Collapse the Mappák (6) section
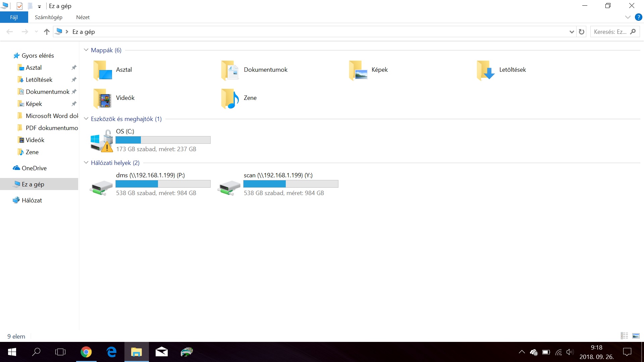The height and width of the screenshot is (362, 644). [86, 50]
